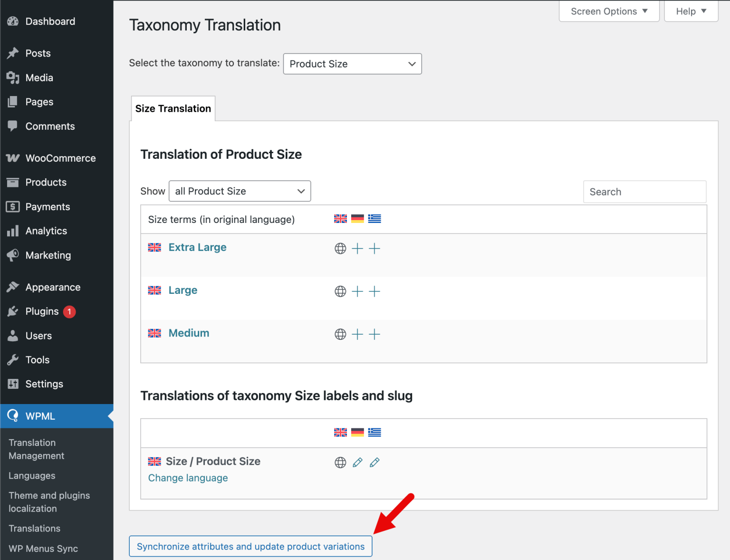Image resolution: width=730 pixels, height=560 pixels.
Task: Click Synchronize attributes and update product variations
Action: coord(250,546)
